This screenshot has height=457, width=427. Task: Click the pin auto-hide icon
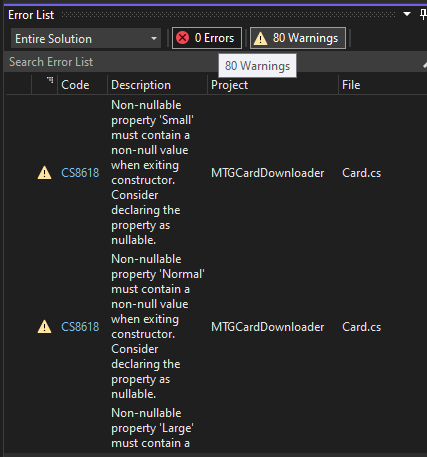(423, 14)
